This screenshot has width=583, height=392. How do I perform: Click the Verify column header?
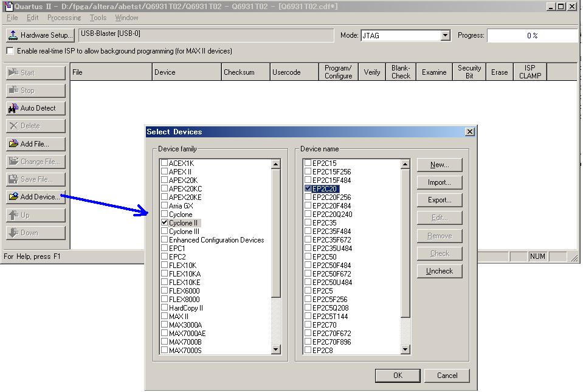pyautogui.click(x=372, y=72)
